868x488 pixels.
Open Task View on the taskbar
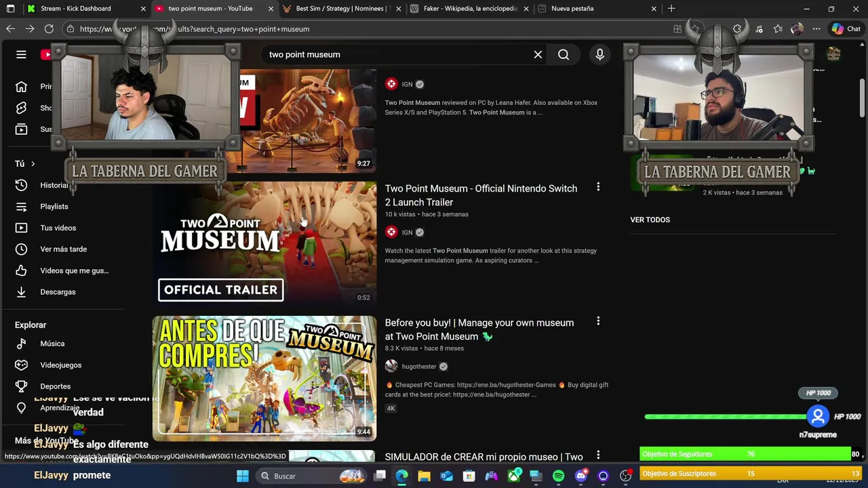coord(380,476)
